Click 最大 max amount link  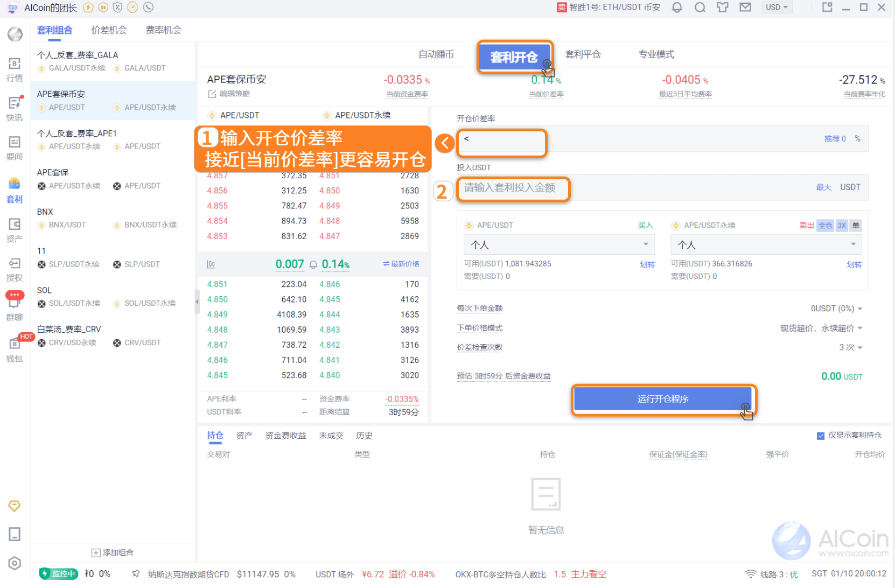(823, 187)
